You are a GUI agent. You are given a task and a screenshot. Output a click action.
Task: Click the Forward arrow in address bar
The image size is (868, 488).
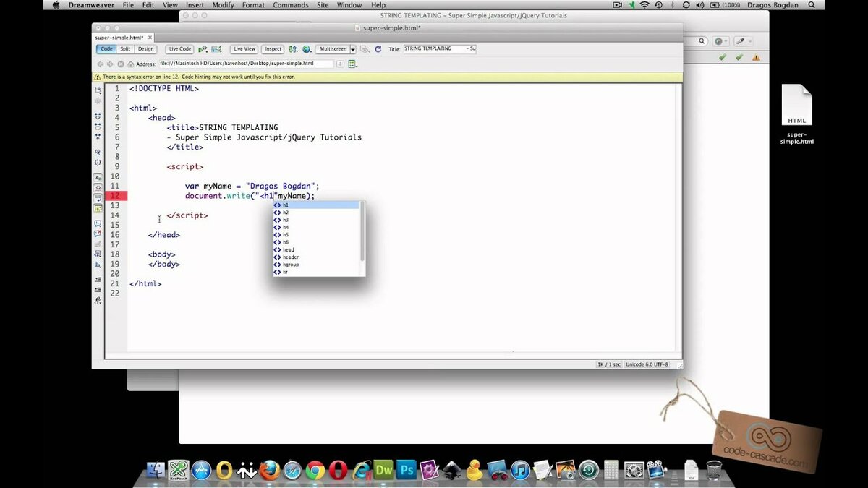click(x=110, y=64)
